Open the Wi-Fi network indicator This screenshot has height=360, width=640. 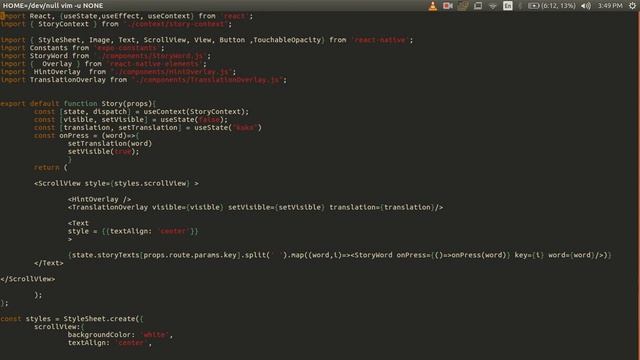tap(493, 6)
